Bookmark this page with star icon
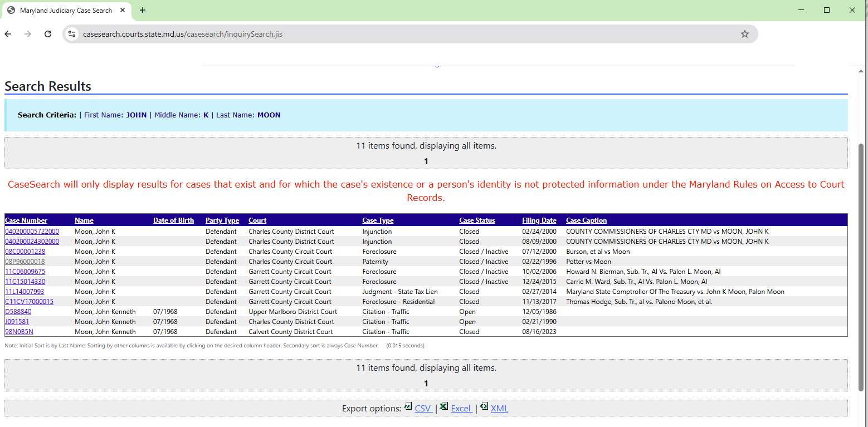The width and height of the screenshot is (868, 427). (x=744, y=34)
